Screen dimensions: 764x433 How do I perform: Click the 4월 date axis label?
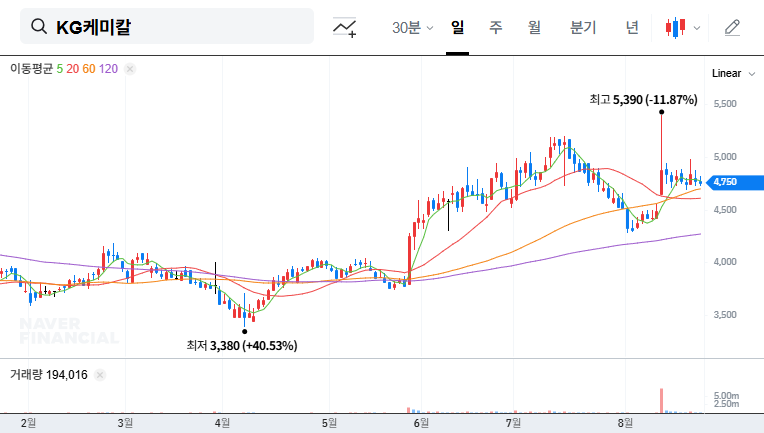pyautogui.click(x=222, y=423)
